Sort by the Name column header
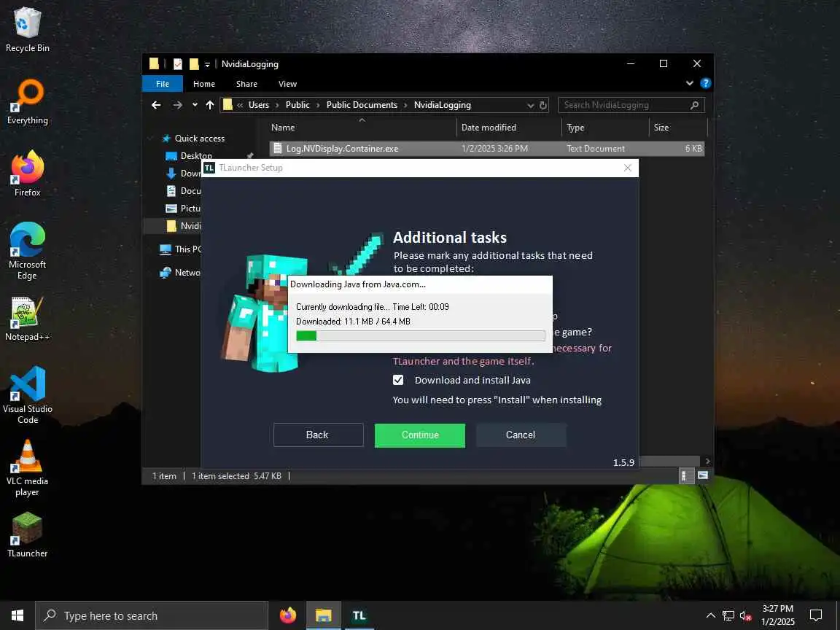The width and height of the screenshot is (840, 630). (283, 128)
